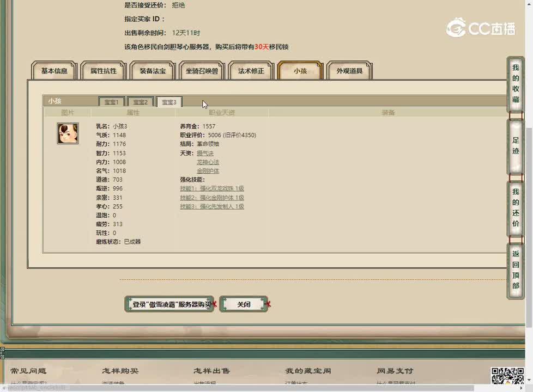Switch to the 属性抗性 tab
The width and height of the screenshot is (533, 392).
click(x=104, y=71)
